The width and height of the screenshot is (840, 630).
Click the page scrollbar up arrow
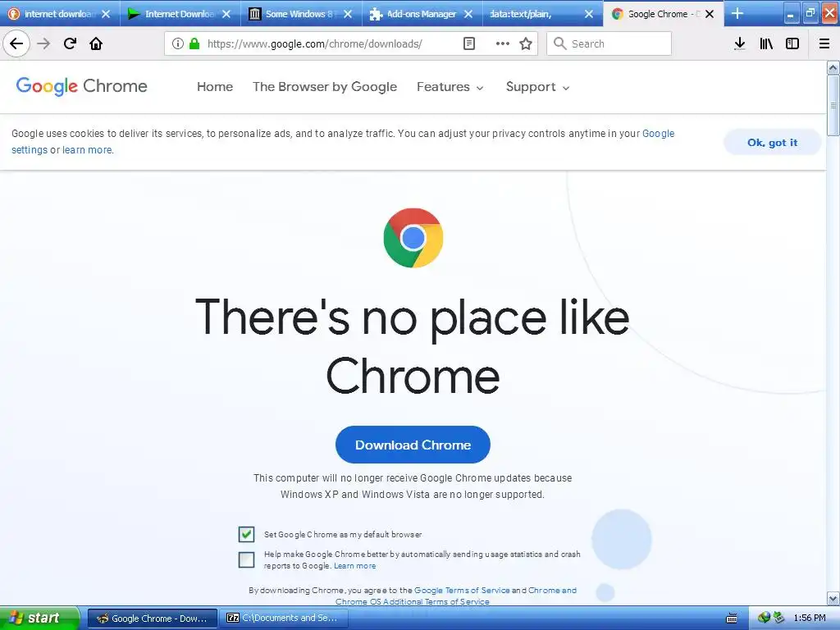pos(833,67)
